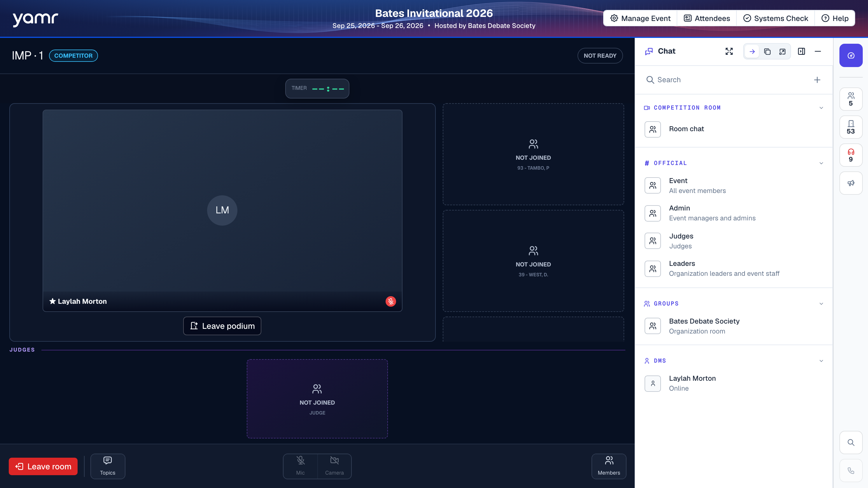This screenshot has width=868, height=488.
Task: Open the support headset 9 sidebar button
Action: click(x=851, y=155)
